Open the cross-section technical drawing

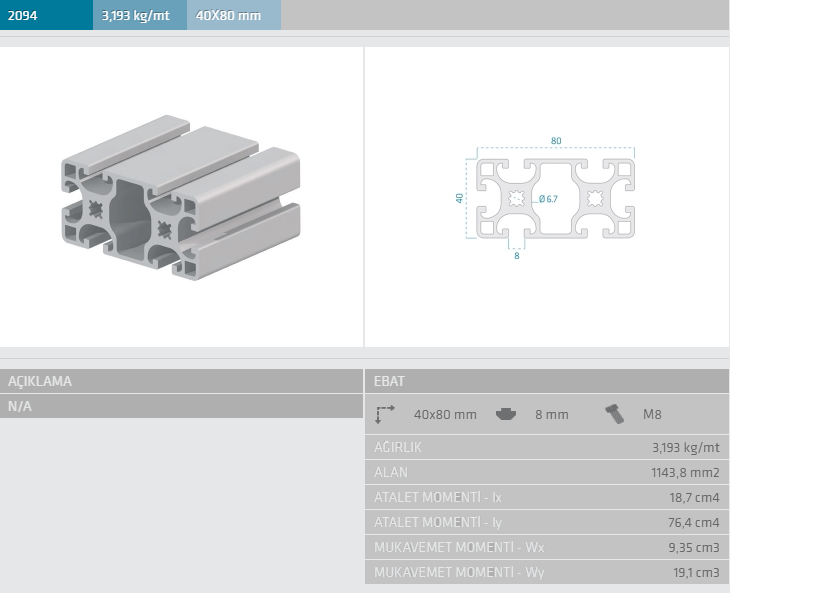(x=554, y=198)
